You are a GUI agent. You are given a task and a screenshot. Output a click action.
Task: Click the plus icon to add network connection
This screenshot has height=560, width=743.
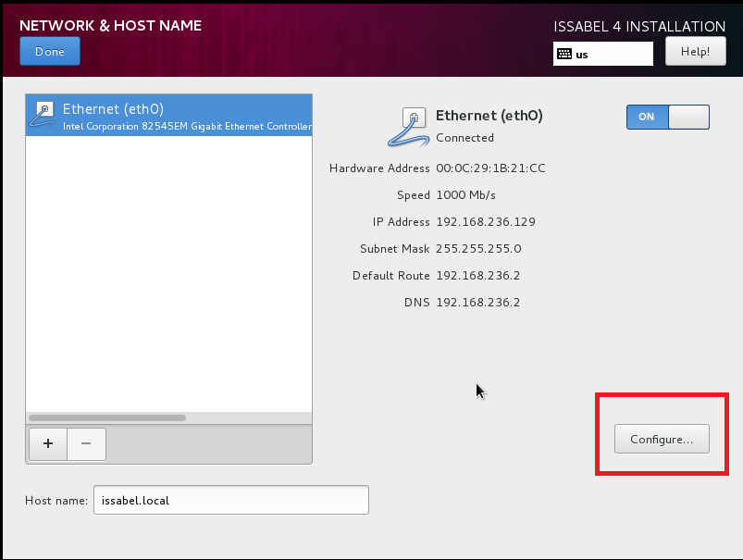pos(47,444)
